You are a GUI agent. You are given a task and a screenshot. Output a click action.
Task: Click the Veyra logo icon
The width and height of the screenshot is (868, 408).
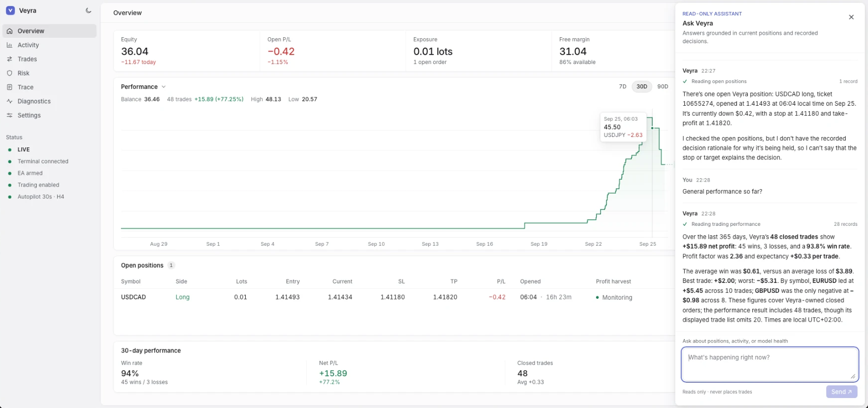pyautogui.click(x=10, y=10)
